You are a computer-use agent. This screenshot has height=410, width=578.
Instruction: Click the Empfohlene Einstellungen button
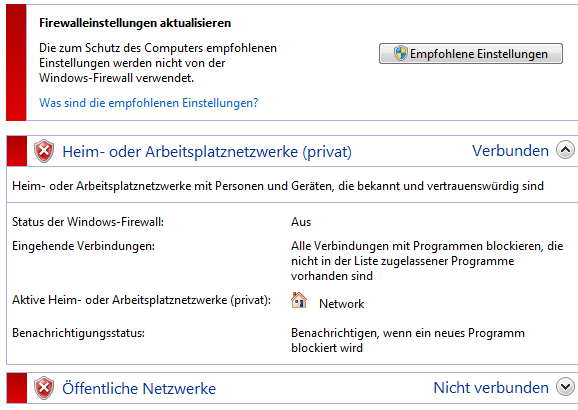pyautogui.click(x=471, y=53)
